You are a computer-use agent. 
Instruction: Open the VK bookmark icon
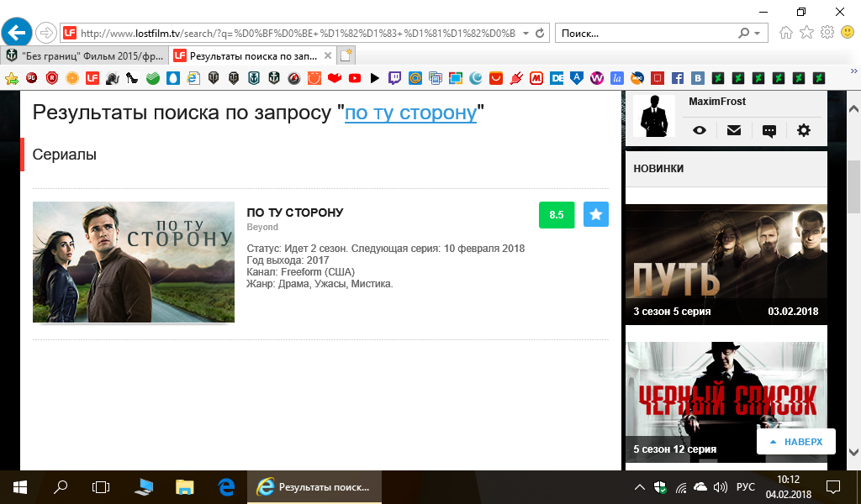697,78
